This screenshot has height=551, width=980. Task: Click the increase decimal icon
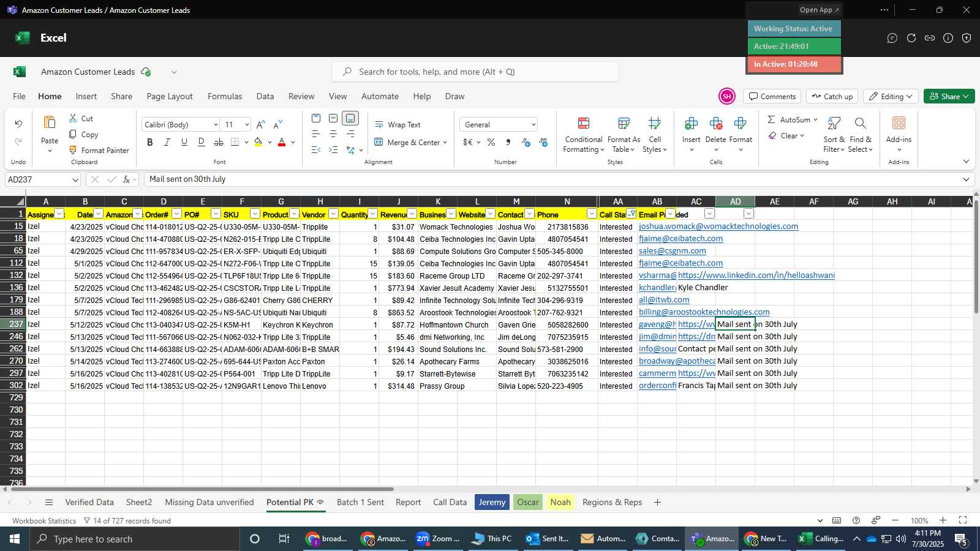[526, 142]
